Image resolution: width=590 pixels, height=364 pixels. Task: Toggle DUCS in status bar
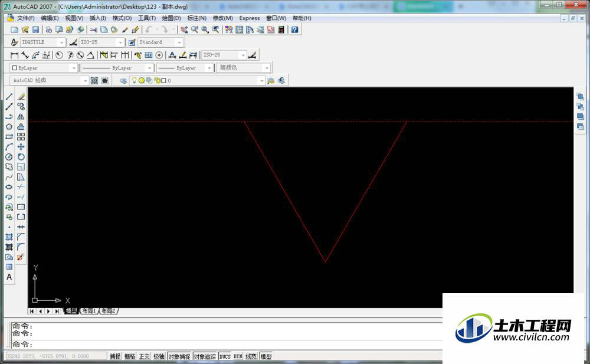(x=225, y=356)
